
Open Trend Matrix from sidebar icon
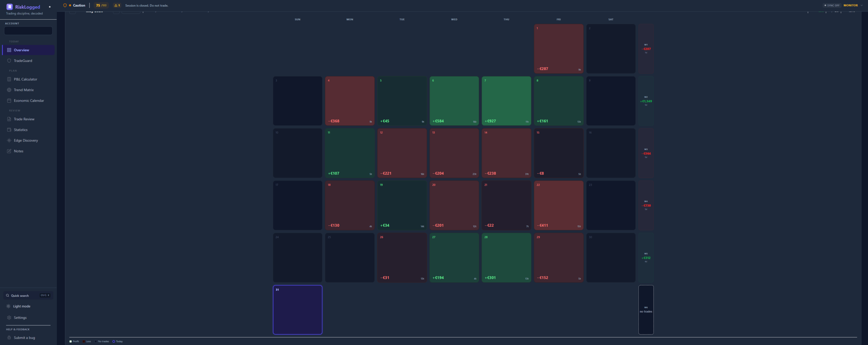click(x=9, y=90)
